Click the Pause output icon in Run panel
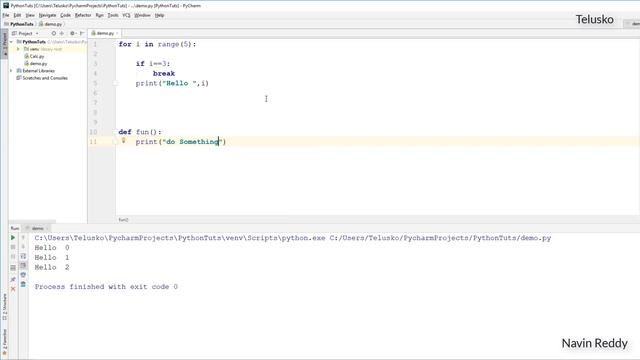 point(13,257)
